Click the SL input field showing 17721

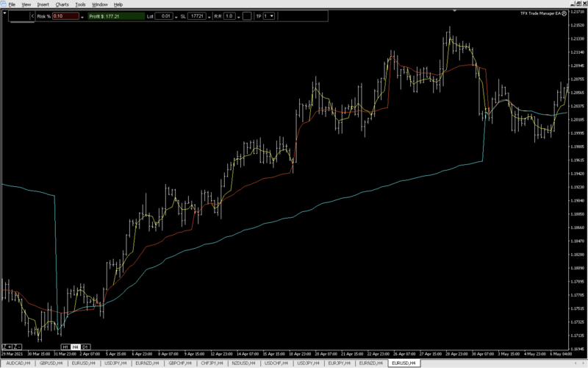point(197,16)
